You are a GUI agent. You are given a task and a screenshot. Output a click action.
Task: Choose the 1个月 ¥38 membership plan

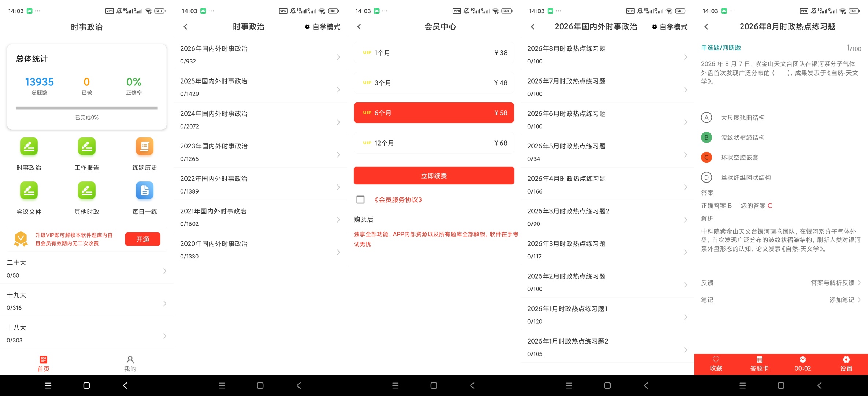(434, 52)
